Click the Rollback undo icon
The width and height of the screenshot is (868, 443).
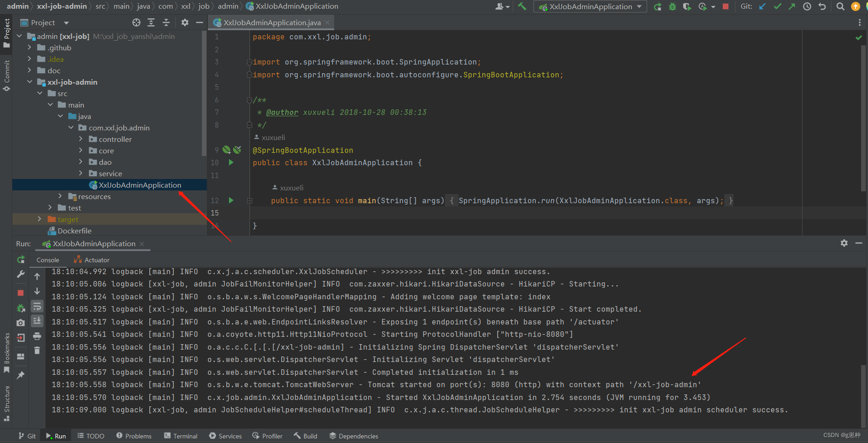[x=822, y=6]
